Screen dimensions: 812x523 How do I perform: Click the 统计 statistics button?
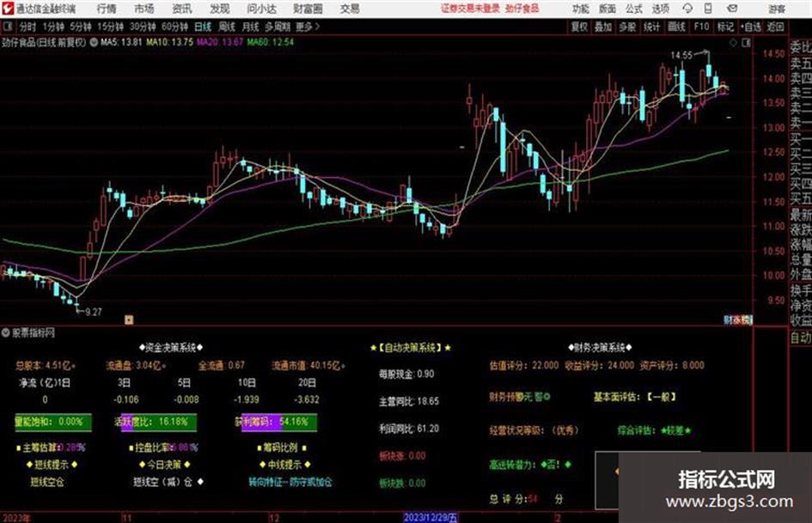click(652, 27)
